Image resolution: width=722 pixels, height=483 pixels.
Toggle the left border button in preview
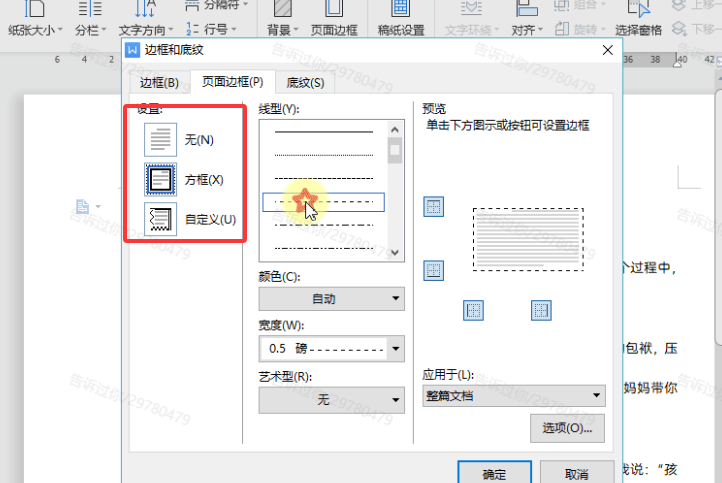coord(473,310)
